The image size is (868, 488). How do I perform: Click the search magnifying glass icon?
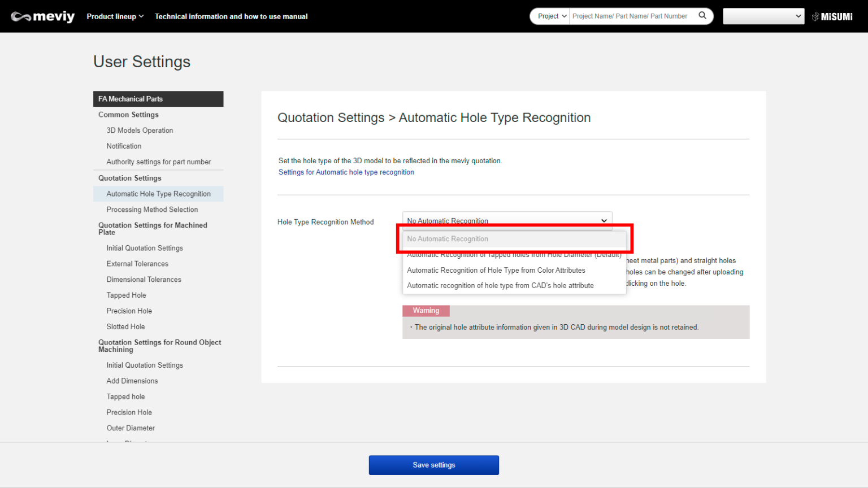[702, 16]
